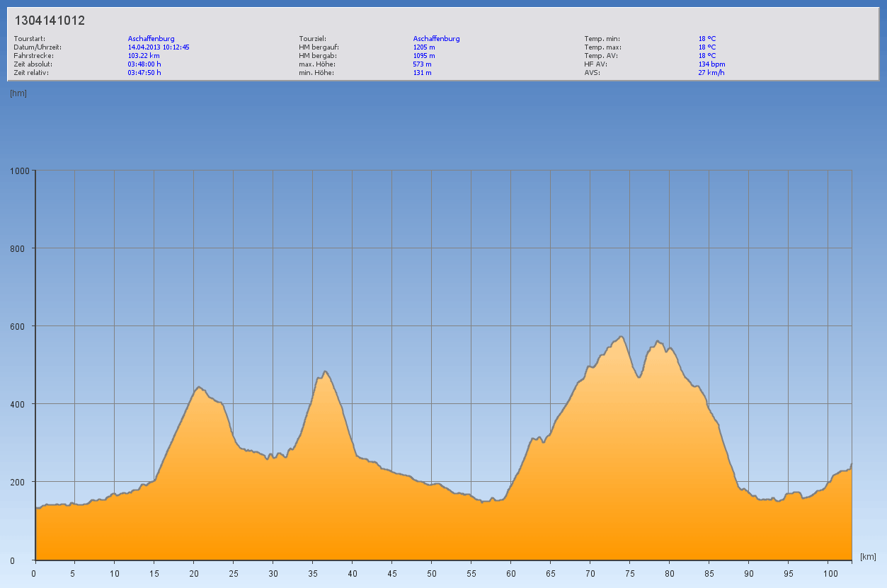Image resolution: width=887 pixels, height=588 pixels.
Task: Select the HF AV value 134 bpm
Action: (x=711, y=64)
